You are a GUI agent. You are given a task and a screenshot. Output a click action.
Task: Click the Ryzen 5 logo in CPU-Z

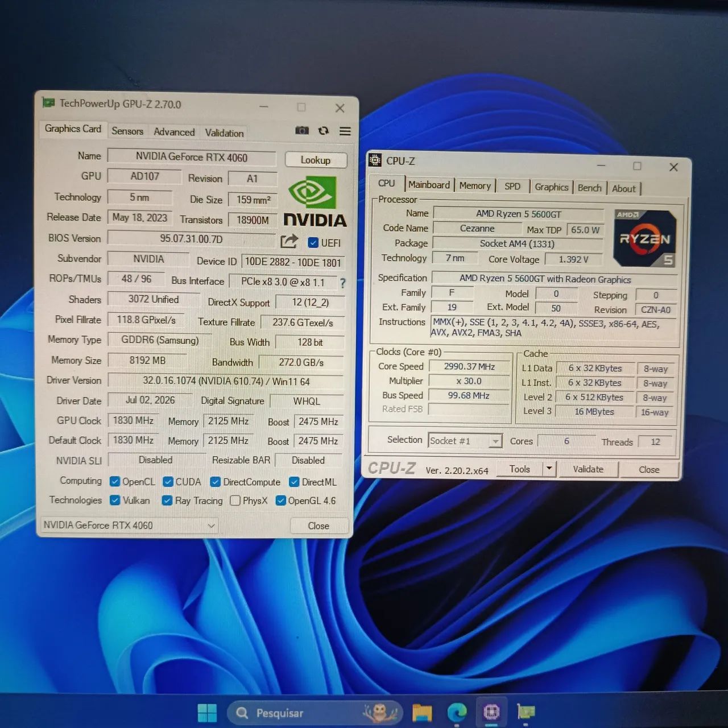click(646, 238)
